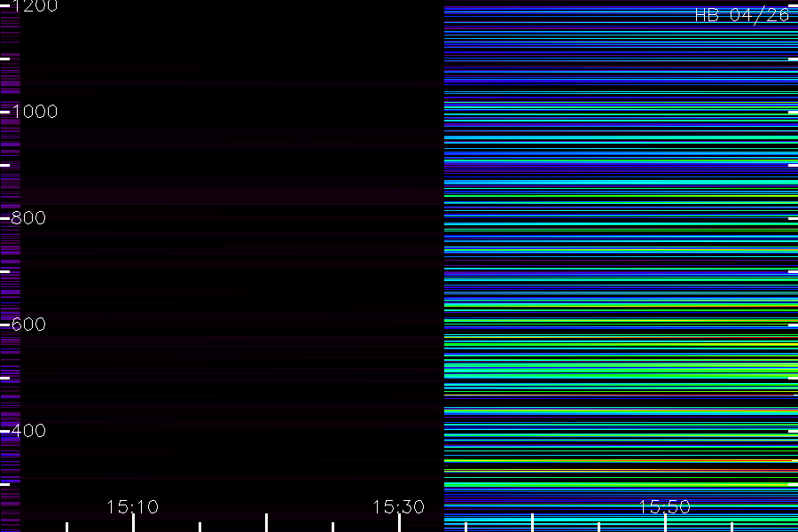The width and height of the screenshot is (798, 532).
Task: Click the 15:50 time axis label
Action: pyautogui.click(x=665, y=506)
